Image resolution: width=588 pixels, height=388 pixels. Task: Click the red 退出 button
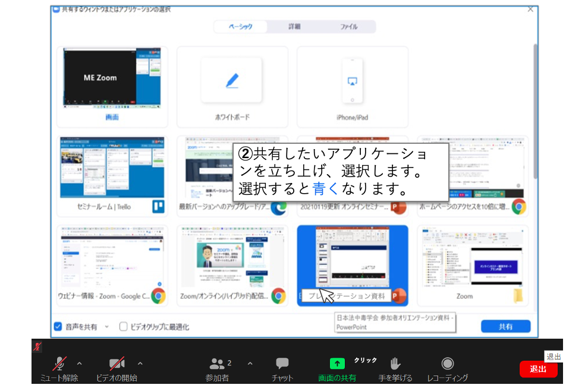[x=538, y=369]
